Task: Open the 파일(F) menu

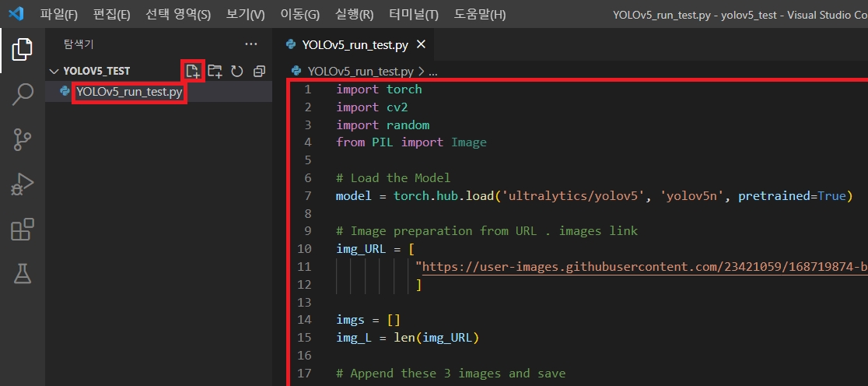Action: 59,15
